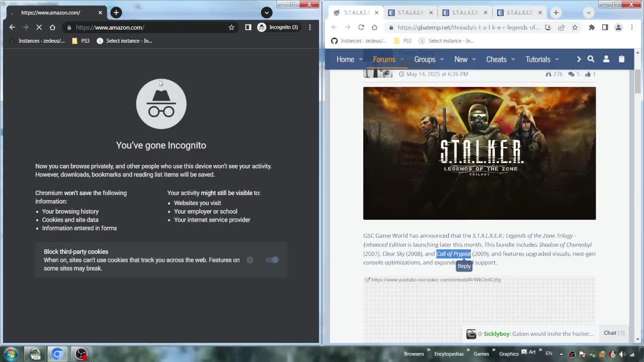Expand the Home dropdown arrow
Viewport: 644px width, 362px height.
361,59
